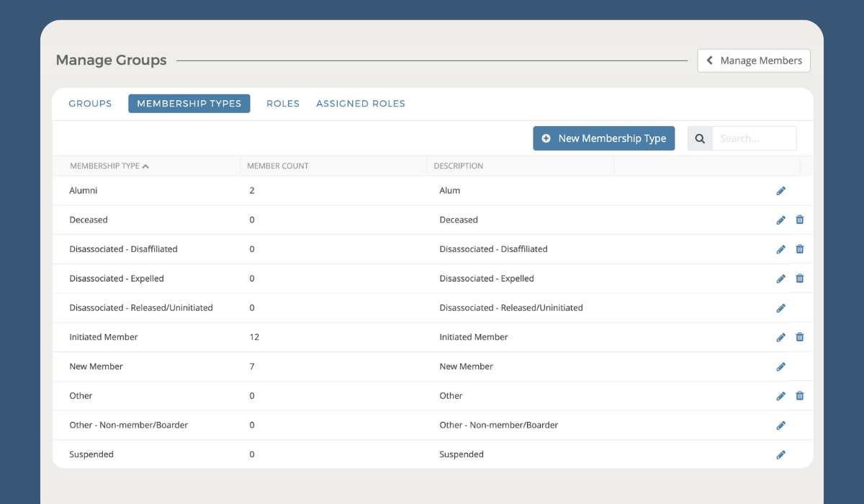The height and width of the screenshot is (504, 864).
Task: Delete the Deceased membership type
Action: coord(800,220)
